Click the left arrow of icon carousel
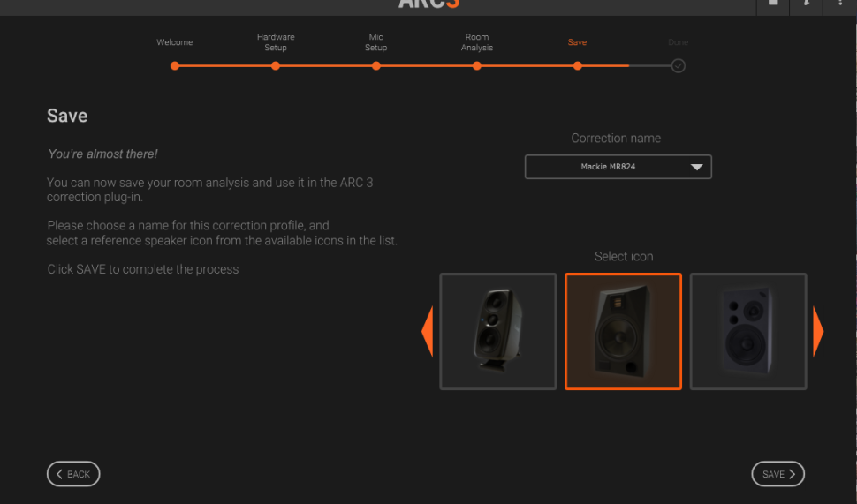 pyautogui.click(x=428, y=331)
